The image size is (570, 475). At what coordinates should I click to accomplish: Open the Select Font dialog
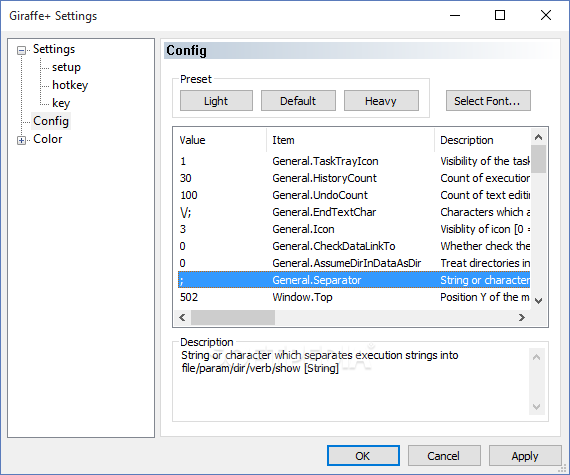tap(488, 101)
